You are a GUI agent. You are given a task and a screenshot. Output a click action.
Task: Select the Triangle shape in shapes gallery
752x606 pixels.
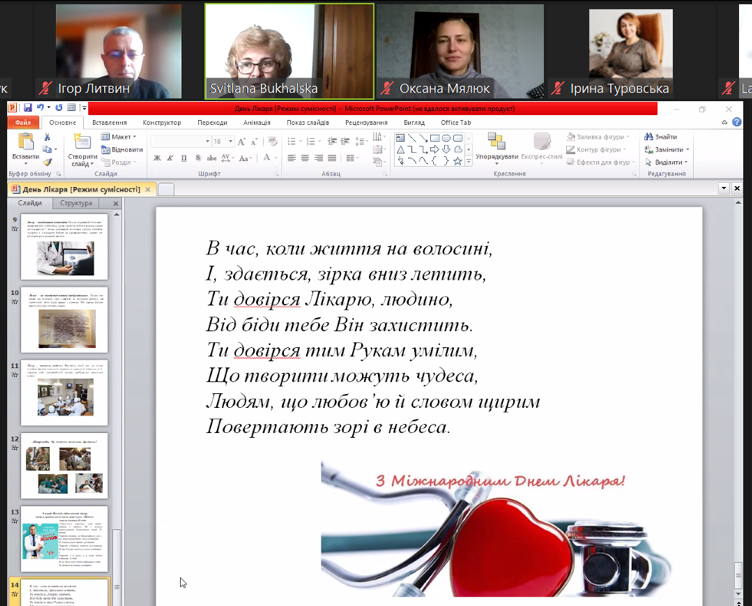point(400,150)
